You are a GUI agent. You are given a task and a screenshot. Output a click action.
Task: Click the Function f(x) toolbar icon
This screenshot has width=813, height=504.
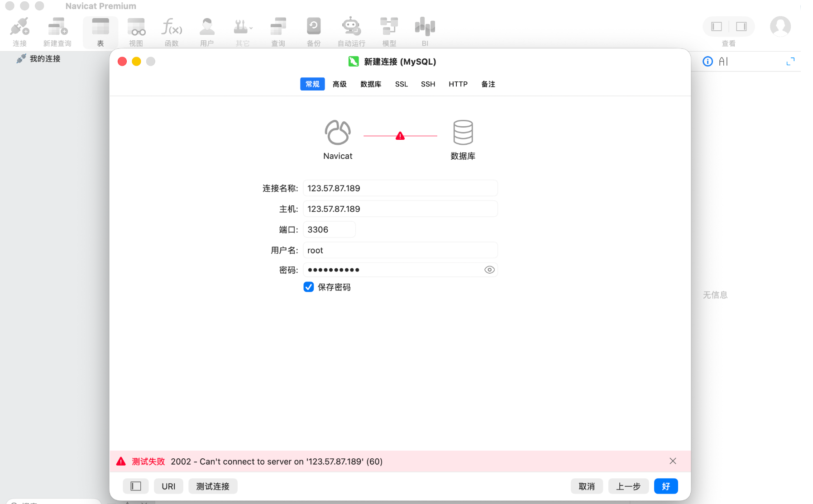point(172,32)
